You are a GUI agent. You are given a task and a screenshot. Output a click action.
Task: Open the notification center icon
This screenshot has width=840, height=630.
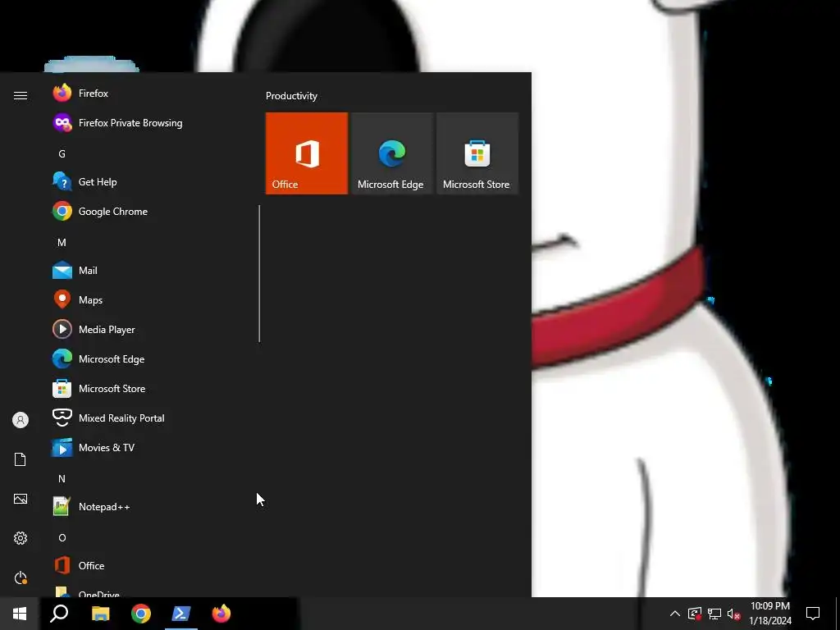[813, 614]
